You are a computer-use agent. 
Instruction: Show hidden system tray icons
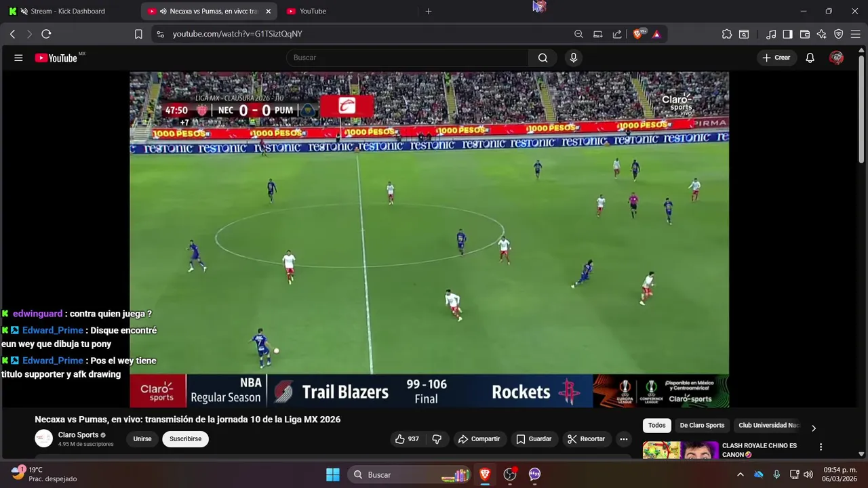pos(740,474)
